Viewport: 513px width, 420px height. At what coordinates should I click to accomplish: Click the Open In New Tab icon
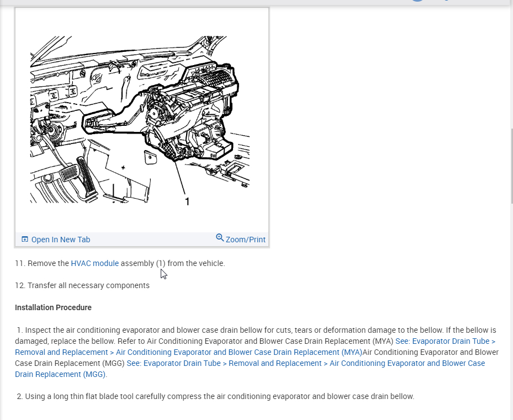click(x=24, y=239)
